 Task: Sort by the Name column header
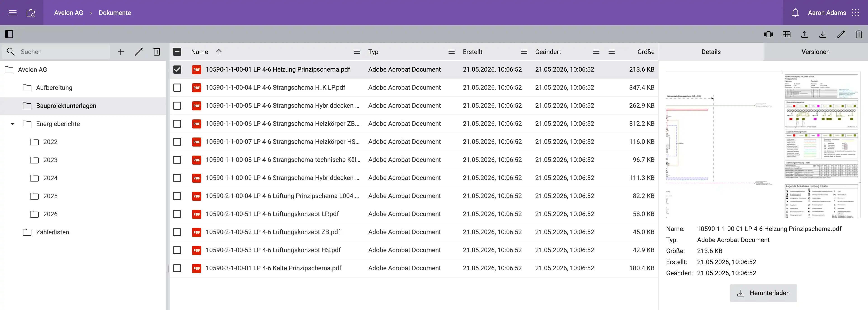[x=199, y=52]
